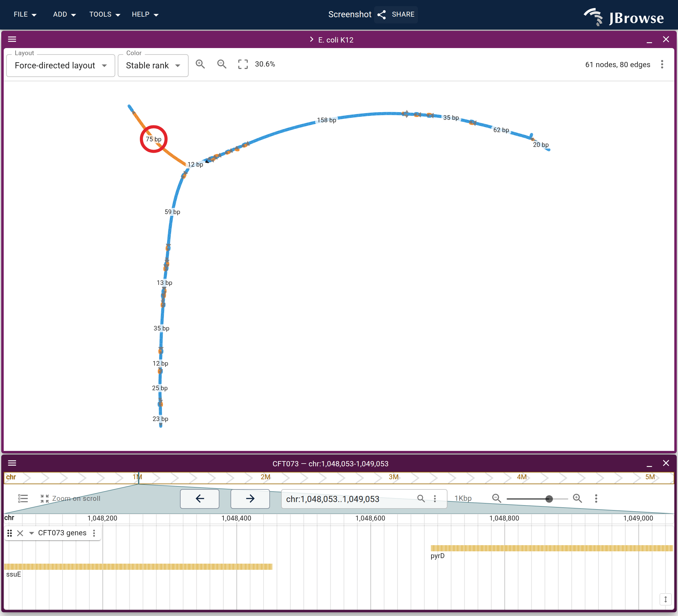Select the ssuE gene feature
678x616 pixels.
[x=138, y=567]
